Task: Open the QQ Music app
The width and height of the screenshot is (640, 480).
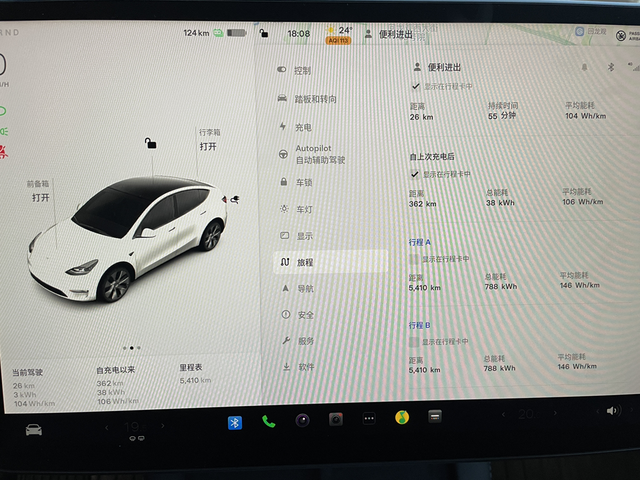Action: point(402,417)
